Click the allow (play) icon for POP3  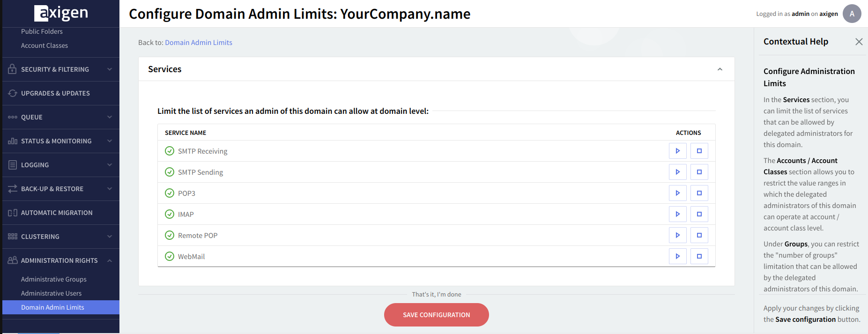[x=677, y=193]
